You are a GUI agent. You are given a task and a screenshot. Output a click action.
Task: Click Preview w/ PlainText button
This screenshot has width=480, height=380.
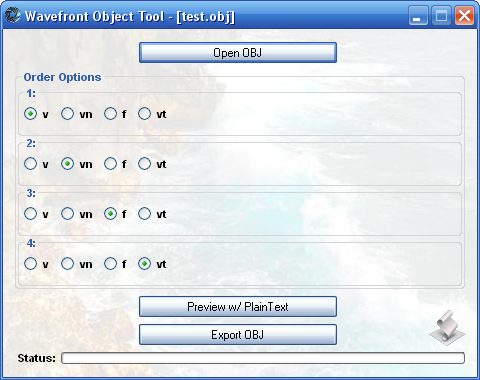(238, 307)
